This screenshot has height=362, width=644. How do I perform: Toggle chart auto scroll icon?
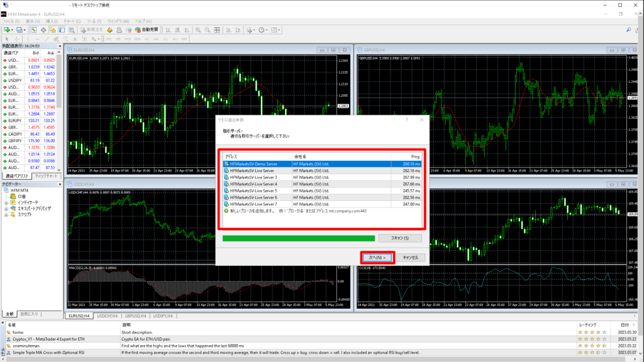pos(228,30)
